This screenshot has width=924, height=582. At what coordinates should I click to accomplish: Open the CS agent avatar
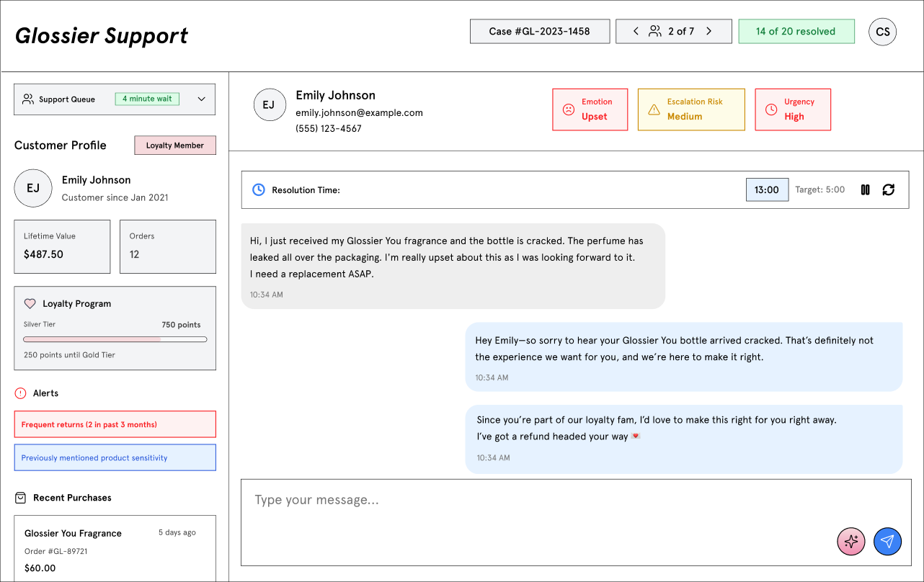click(x=882, y=32)
